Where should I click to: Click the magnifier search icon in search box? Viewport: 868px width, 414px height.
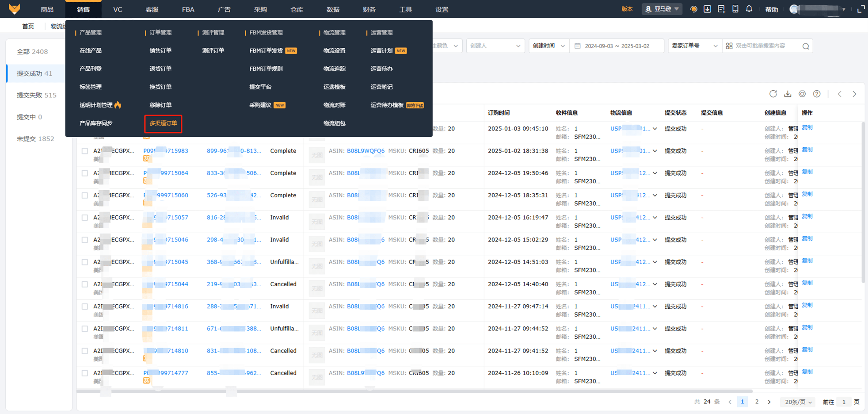pyautogui.click(x=806, y=46)
